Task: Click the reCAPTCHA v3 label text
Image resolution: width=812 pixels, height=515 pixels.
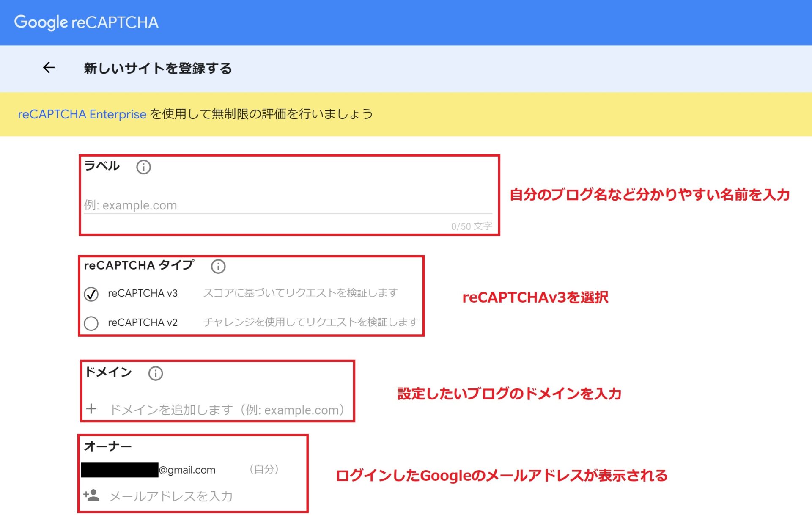Action: click(143, 293)
